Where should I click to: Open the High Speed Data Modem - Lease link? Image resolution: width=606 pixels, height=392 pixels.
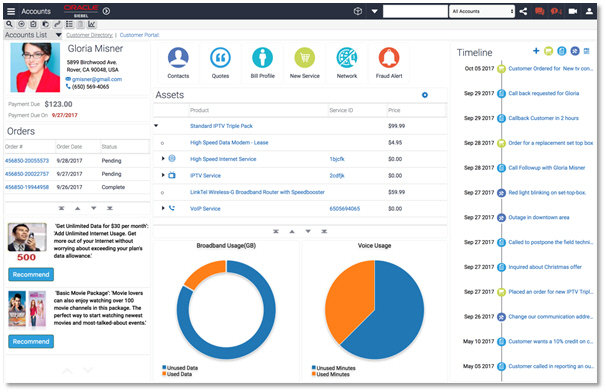pos(229,143)
